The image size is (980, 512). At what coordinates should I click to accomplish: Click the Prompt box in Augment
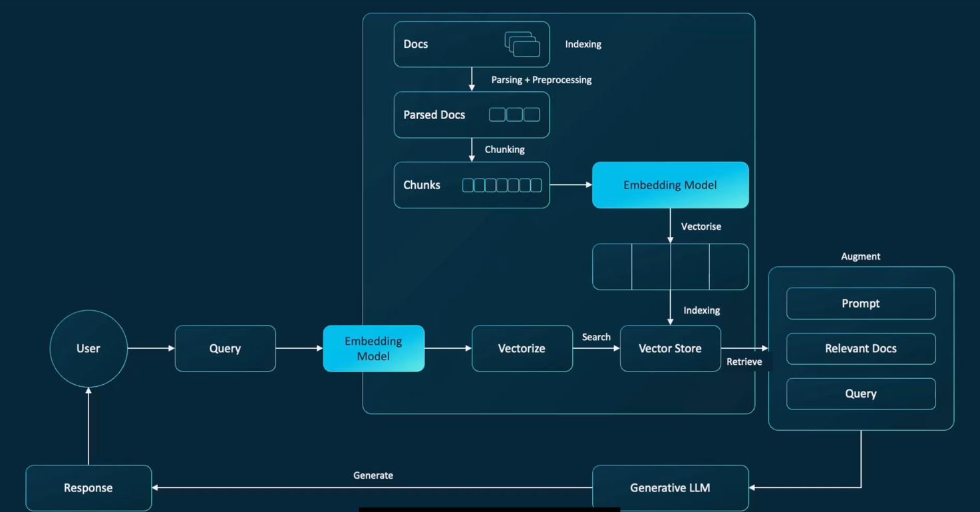point(861,303)
